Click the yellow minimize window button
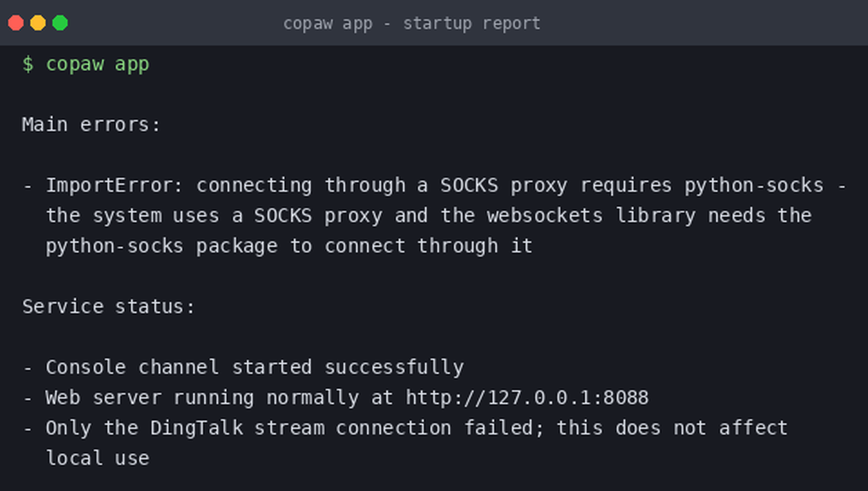Image resolution: width=868 pixels, height=491 pixels. pos(38,23)
